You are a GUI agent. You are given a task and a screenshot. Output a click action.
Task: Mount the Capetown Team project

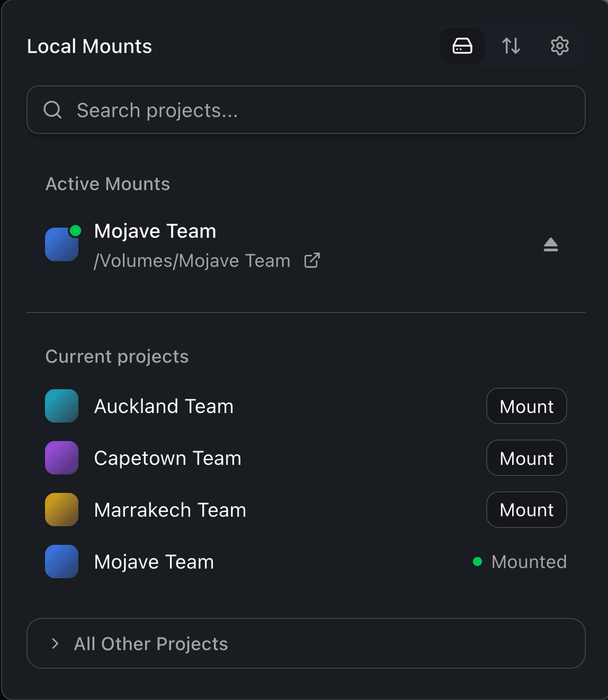pyautogui.click(x=526, y=457)
